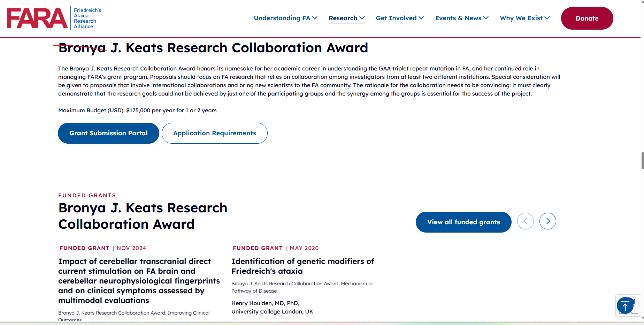Go to next funded grant slide
Image resolution: width=644 pixels, height=325 pixels.
[547, 221]
